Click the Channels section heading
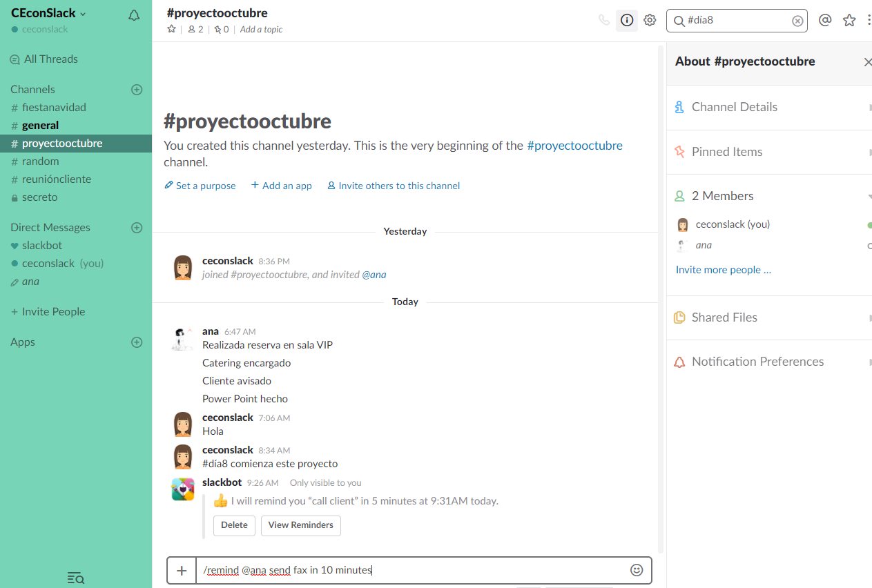872x588 pixels. click(x=32, y=90)
